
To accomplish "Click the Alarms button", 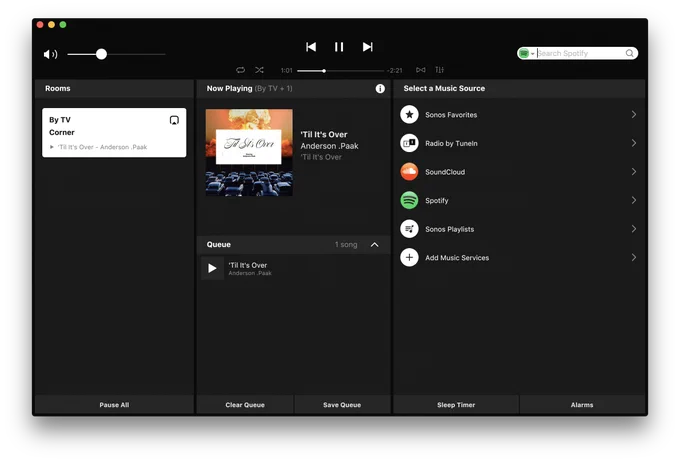I will 582,405.
